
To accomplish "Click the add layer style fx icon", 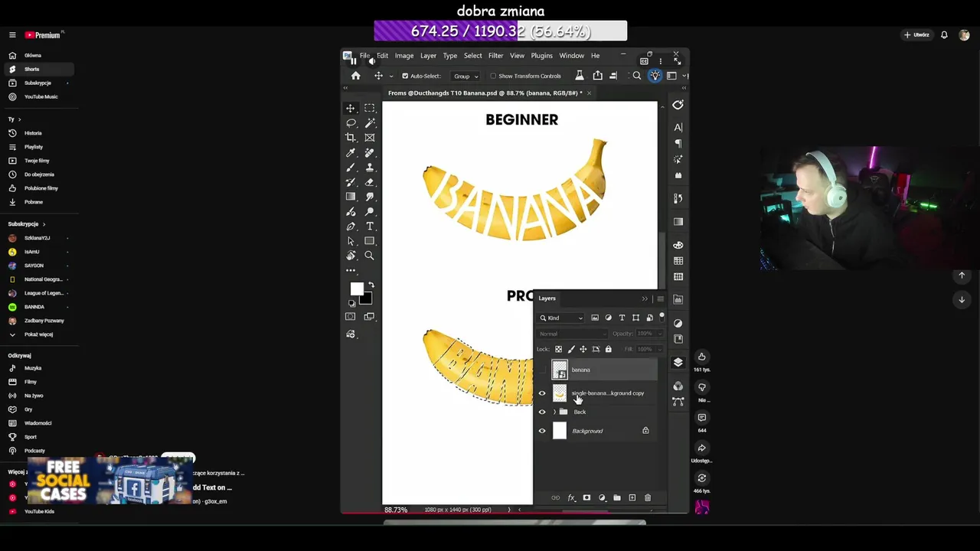I will pyautogui.click(x=571, y=497).
